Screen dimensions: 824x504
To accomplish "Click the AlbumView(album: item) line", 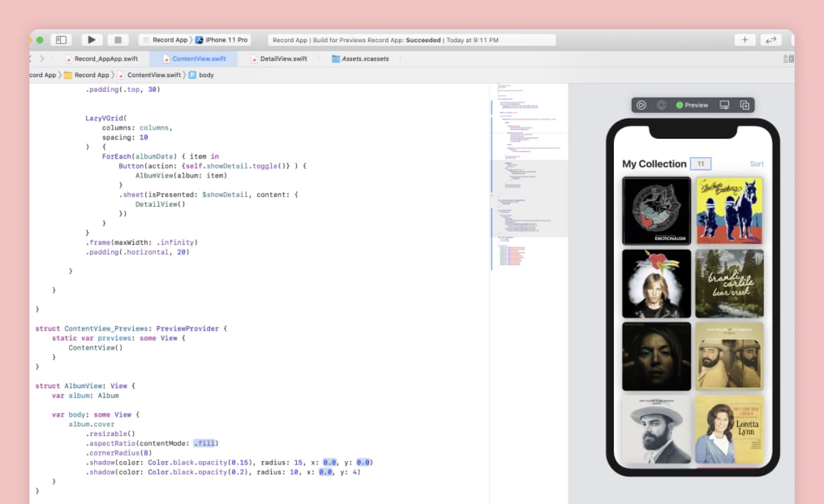I will 181,175.
